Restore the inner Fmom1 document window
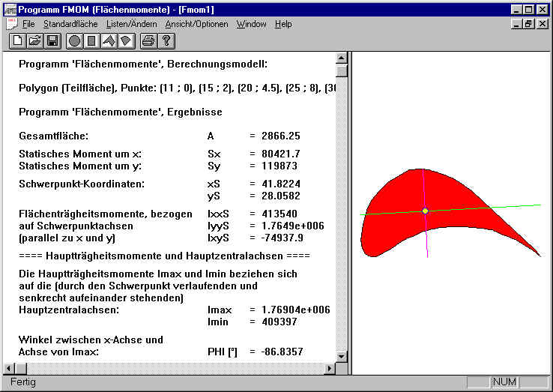Screen dimensions: 553x392 (529, 24)
